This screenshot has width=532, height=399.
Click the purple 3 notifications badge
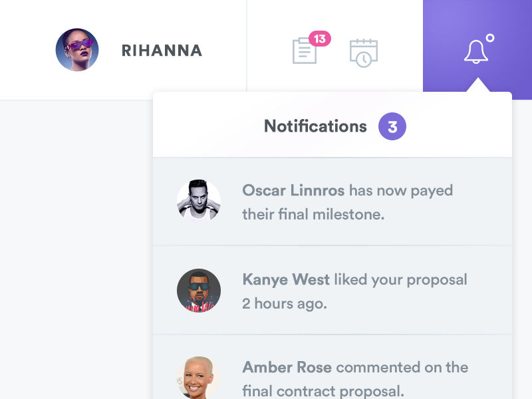[392, 126]
